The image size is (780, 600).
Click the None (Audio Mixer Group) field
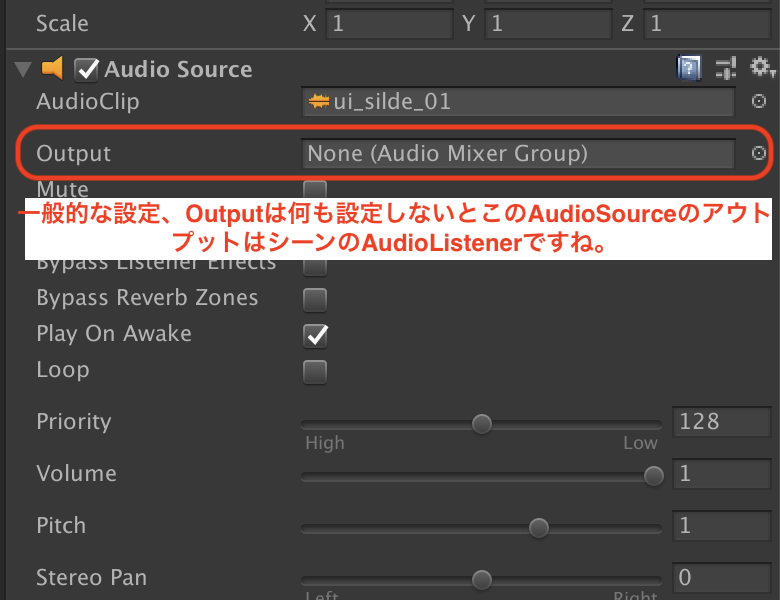[518, 154]
